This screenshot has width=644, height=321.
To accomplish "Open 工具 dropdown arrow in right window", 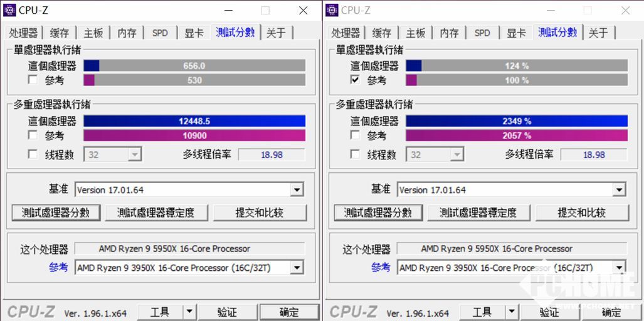I will tap(511, 312).
